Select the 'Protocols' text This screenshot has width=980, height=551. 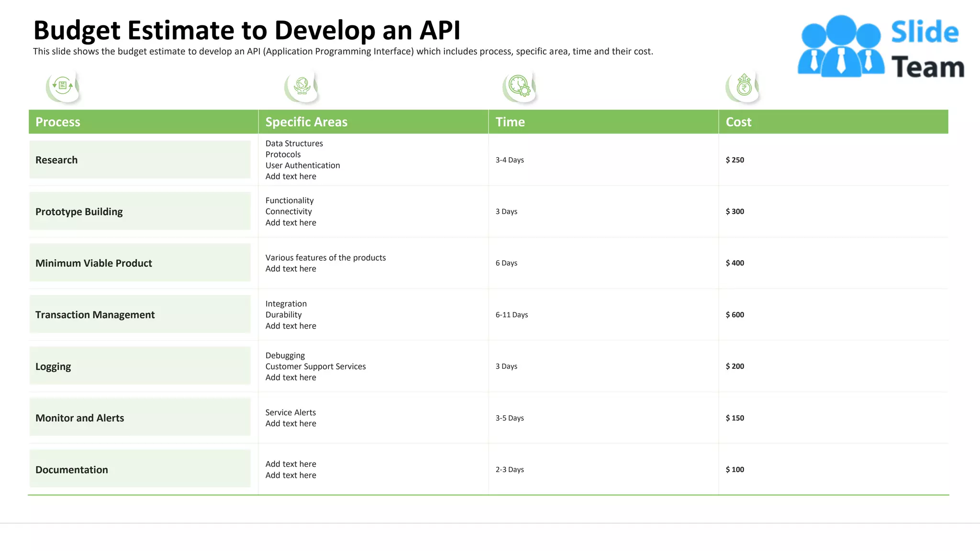283,154
